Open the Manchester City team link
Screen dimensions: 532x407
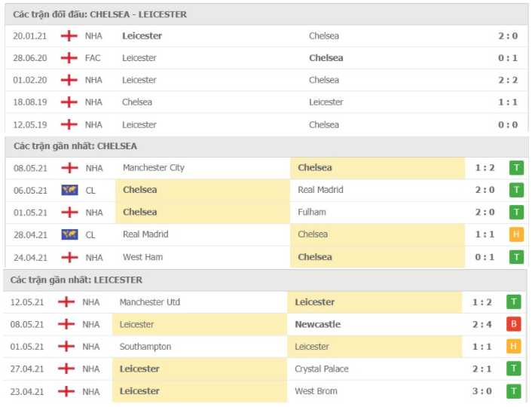click(154, 167)
